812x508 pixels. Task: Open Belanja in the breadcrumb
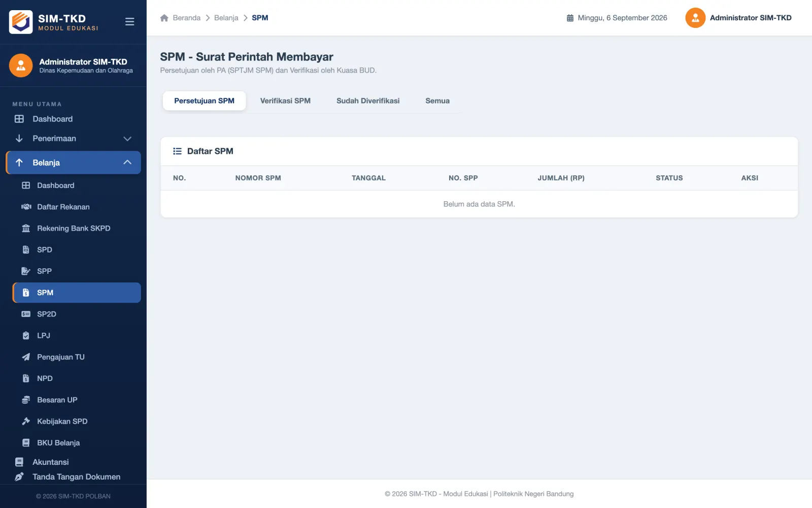[x=226, y=18]
